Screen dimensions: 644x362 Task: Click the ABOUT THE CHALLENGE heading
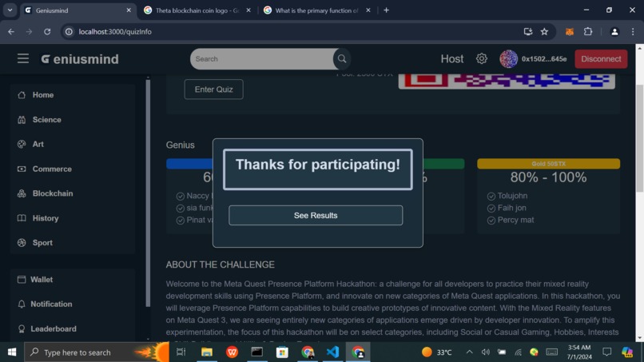click(x=221, y=265)
